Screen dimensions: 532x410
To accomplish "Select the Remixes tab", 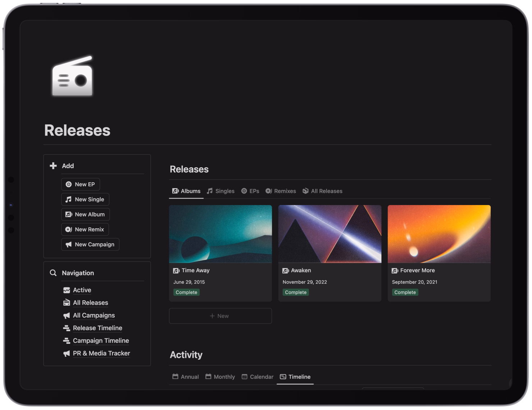I will point(281,191).
